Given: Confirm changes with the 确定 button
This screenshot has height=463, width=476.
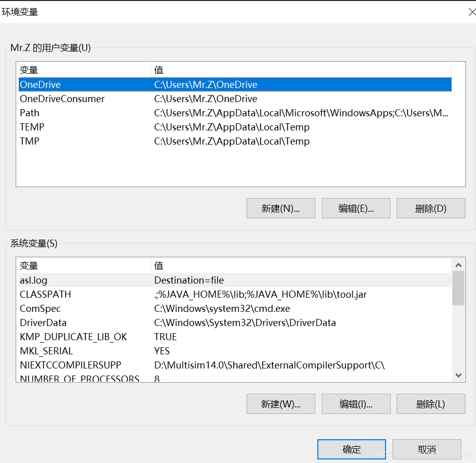Looking at the screenshot, I should (x=351, y=449).
